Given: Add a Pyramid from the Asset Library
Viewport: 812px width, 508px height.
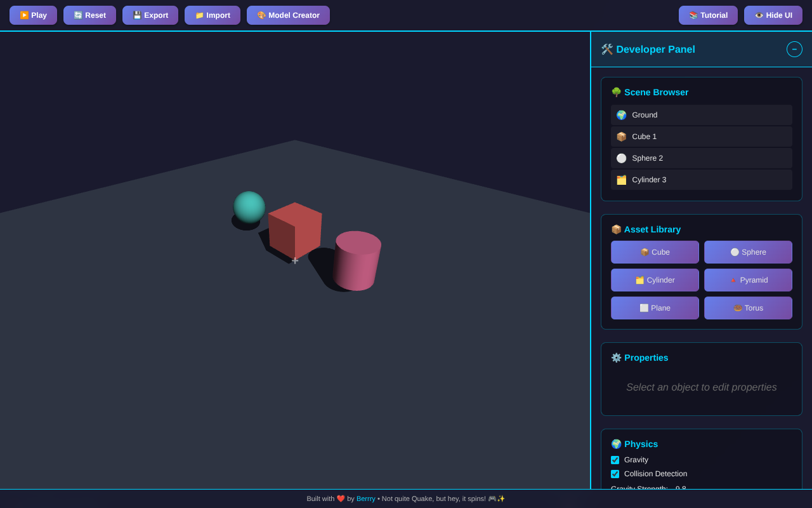Looking at the screenshot, I should coord(748,279).
